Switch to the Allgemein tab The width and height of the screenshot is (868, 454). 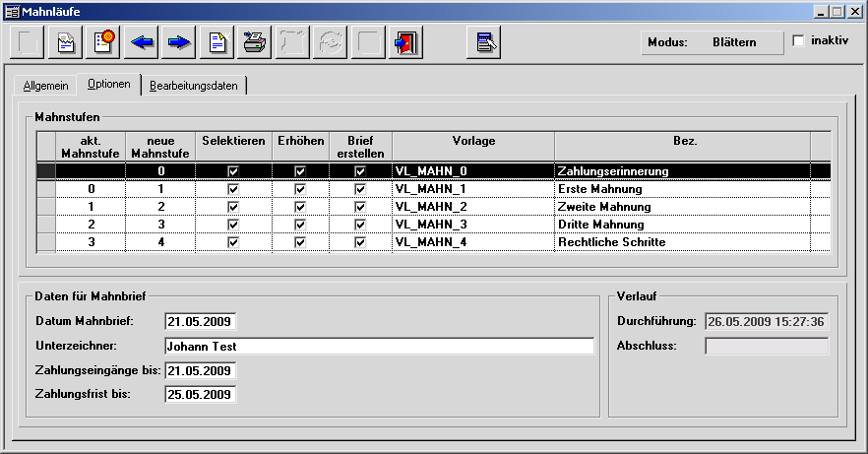pyautogui.click(x=45, y=86)
